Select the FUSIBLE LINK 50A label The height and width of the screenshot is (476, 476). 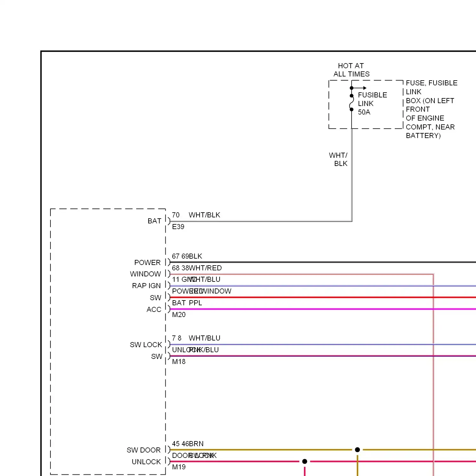(372, 103)
